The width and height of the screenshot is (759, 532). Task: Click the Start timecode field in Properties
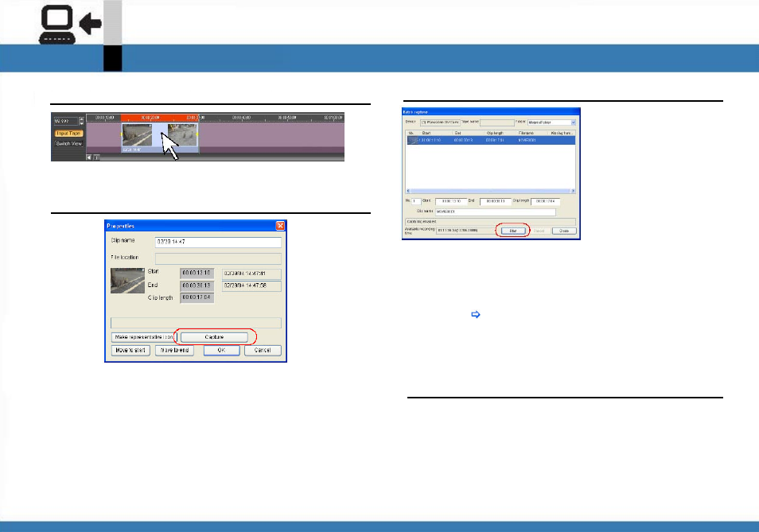tap(197, 274)
